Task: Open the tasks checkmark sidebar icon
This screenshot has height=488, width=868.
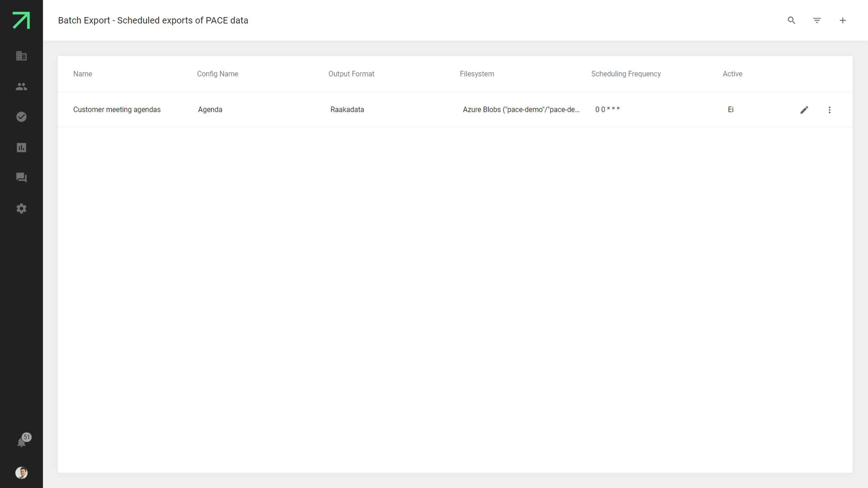Action: pos(21,117)
